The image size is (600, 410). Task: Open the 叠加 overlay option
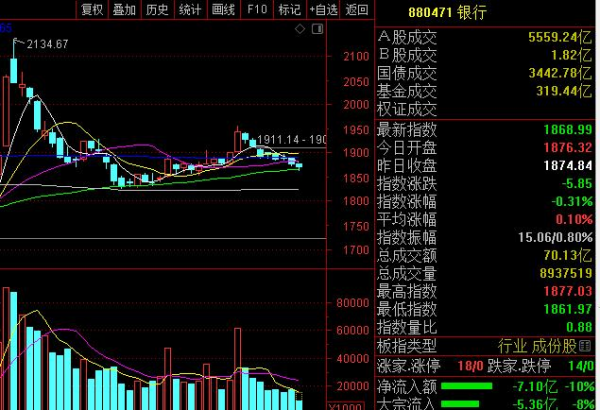coord(124,10)
